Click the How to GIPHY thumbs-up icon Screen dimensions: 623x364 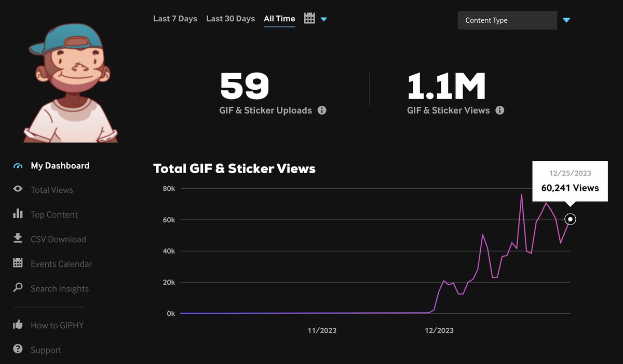[x=18, y=325]
